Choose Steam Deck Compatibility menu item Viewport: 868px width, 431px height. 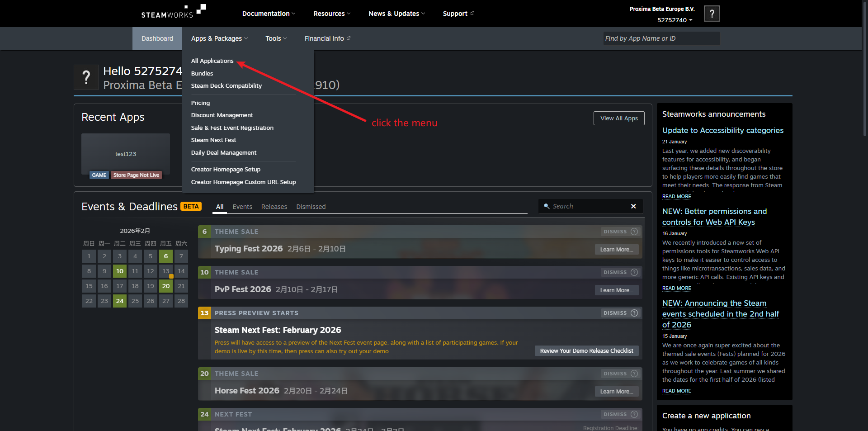[226, 86]
